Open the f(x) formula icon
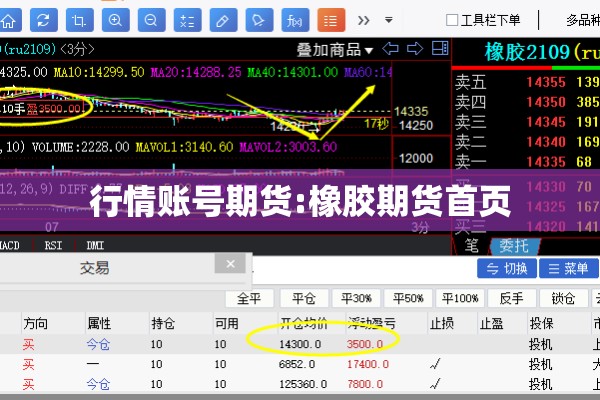The height and width of the screenshot is (400, 600). click(295, 20)
